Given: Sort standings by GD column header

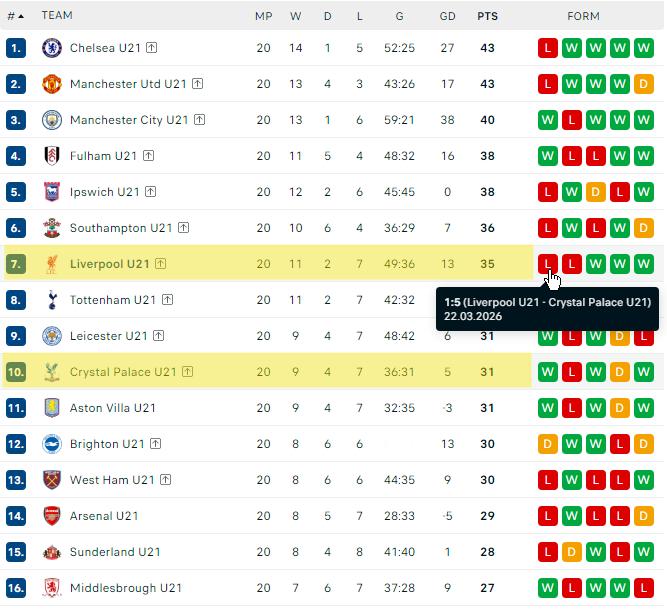Looking at the screenshot, I should pos(448,16).
